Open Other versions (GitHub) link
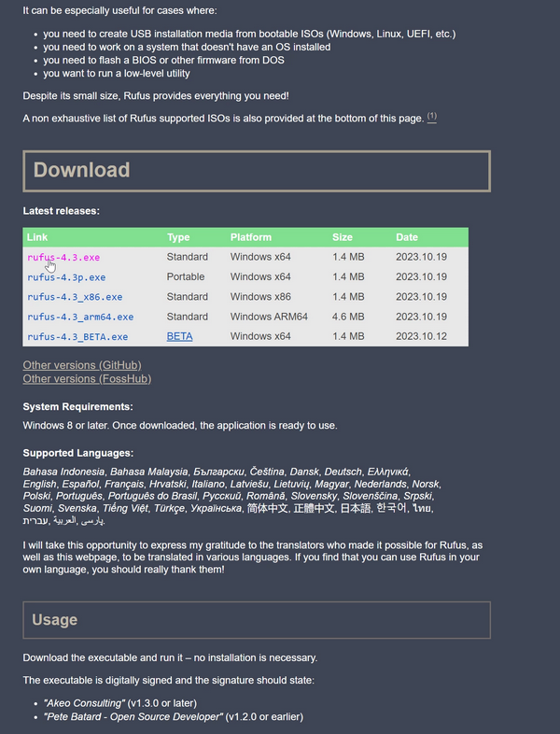Viewport: 560px width, 734px height. (x=82, y=365)
